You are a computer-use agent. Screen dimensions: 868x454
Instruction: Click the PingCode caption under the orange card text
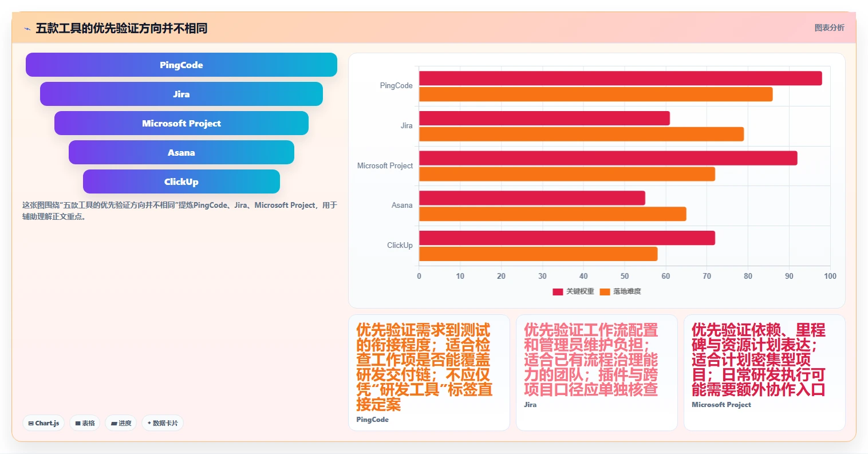pos(372,420)
